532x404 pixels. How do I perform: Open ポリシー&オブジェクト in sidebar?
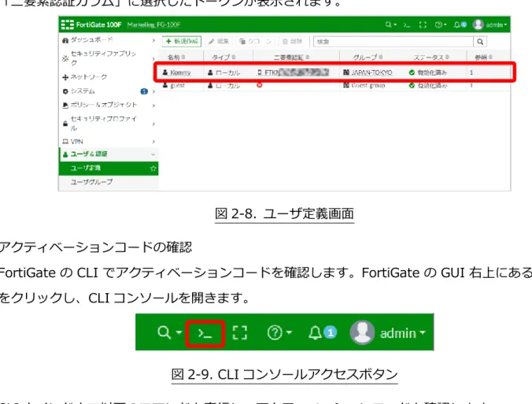pyautogui.click(x=103, y=105)
